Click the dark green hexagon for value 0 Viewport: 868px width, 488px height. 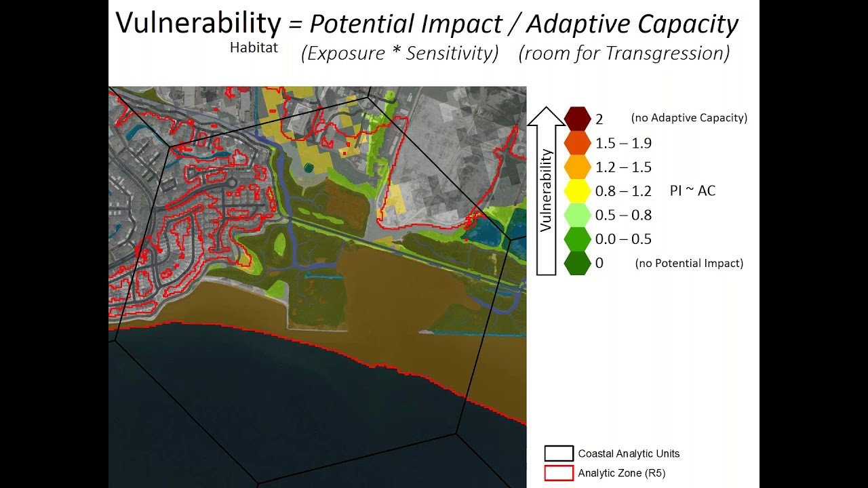pos(578,263)
